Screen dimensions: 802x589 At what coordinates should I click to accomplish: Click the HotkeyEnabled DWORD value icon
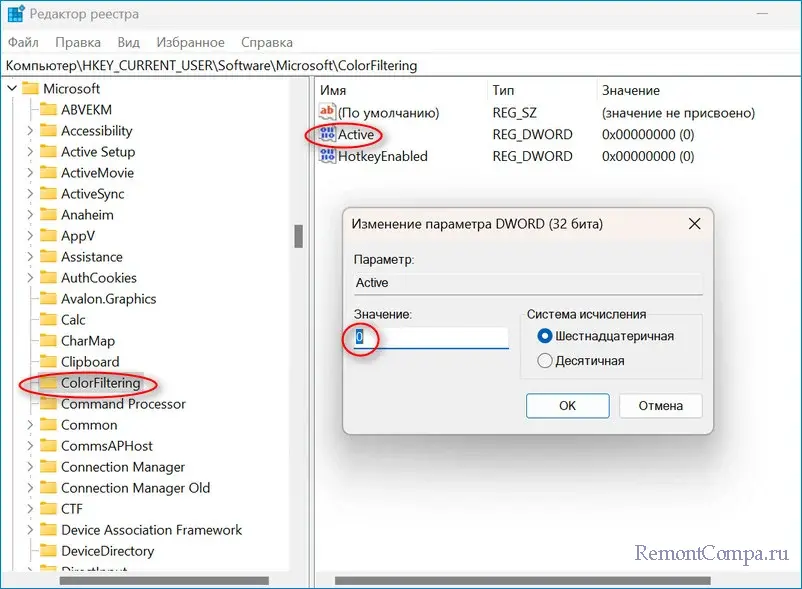[327, 156]
